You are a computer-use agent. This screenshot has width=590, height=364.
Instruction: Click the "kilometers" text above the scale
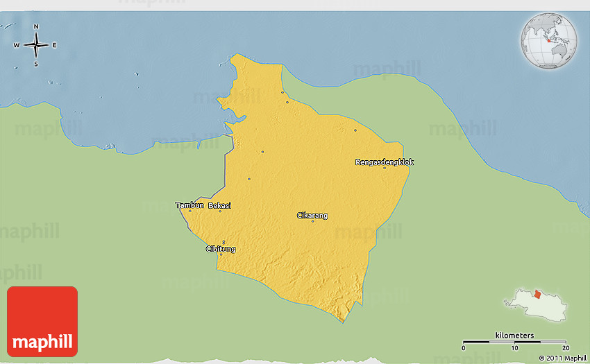(514, 336)
